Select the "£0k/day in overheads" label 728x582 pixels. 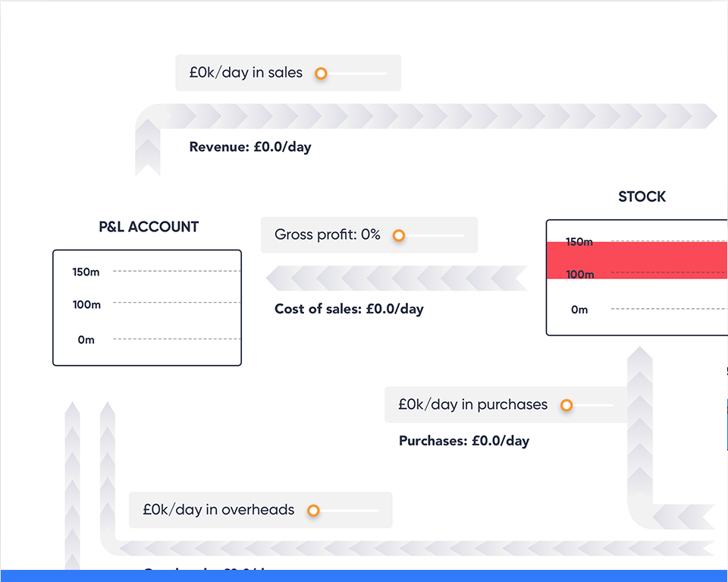coord(218,510)
